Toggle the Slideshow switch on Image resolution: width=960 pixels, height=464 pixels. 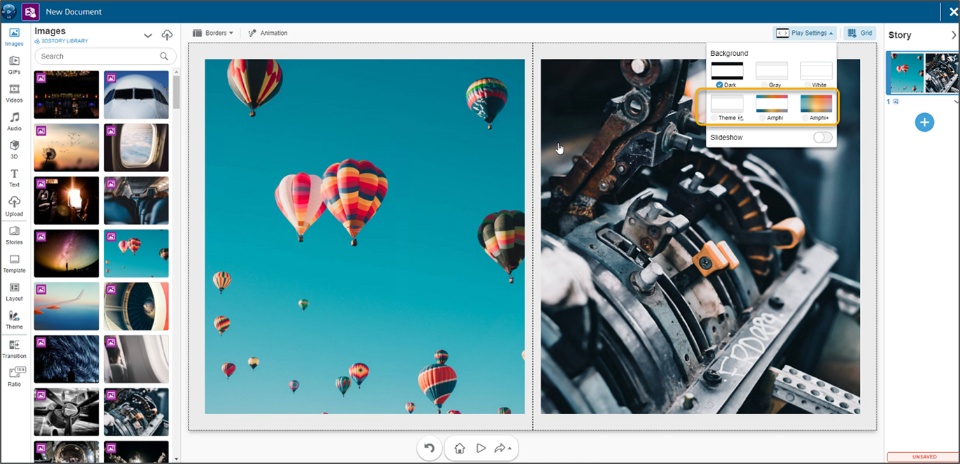822,137
